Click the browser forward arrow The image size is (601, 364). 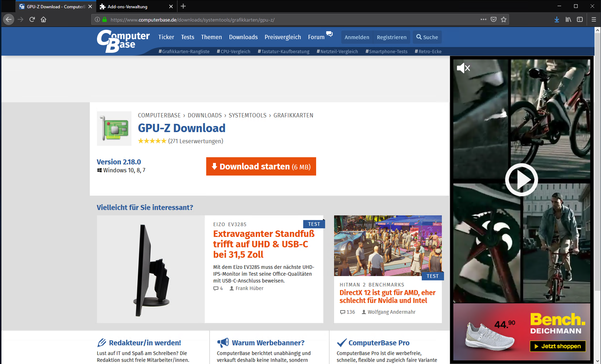pos(20,19)
